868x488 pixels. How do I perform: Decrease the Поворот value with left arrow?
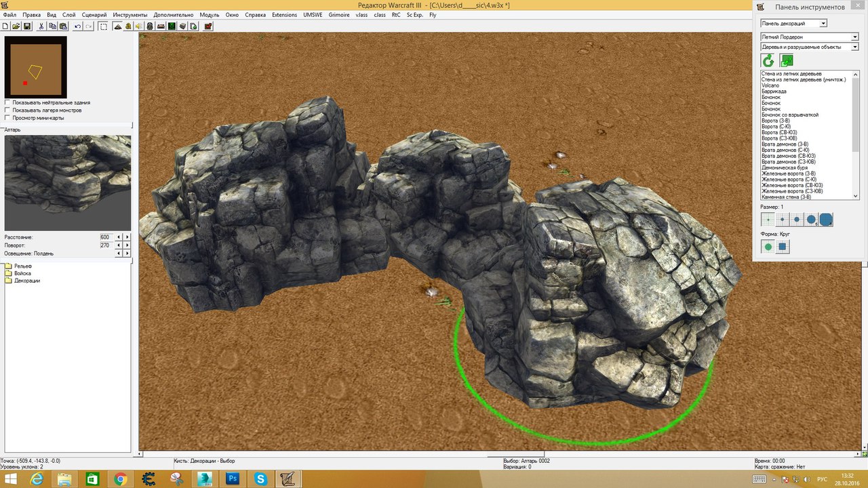(119, 245)
